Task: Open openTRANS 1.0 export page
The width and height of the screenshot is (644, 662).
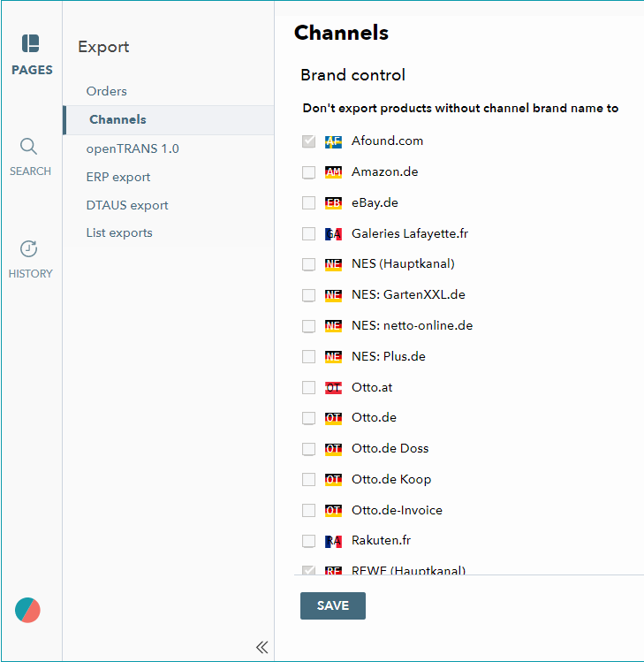Action: coord(133,148)
